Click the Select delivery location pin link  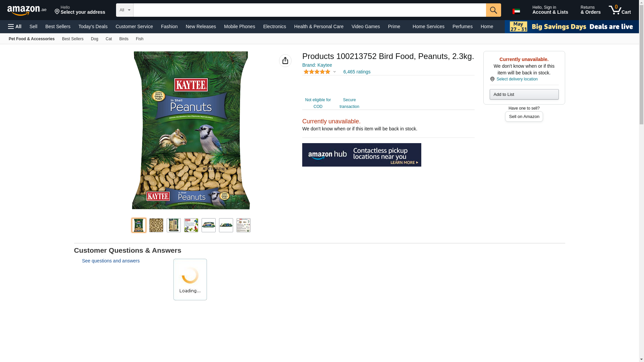coord(514,79)
